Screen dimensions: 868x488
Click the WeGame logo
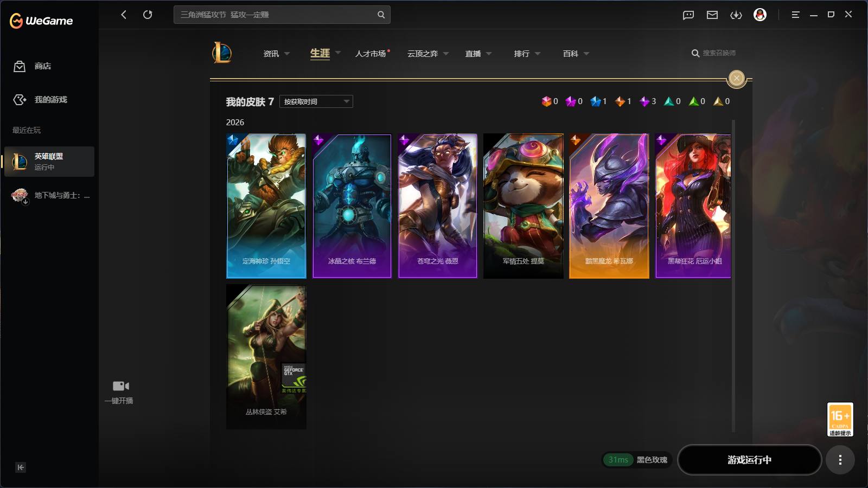(41, 21)
